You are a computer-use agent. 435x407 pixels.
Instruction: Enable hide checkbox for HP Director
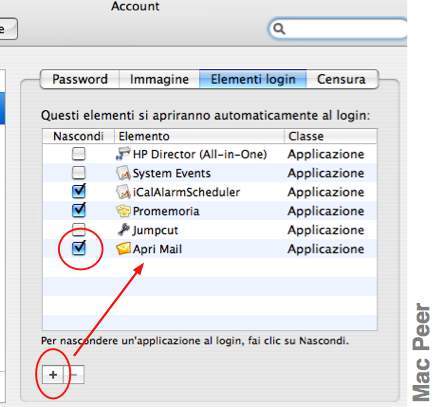pyautogui.click(x=79, y=154)
